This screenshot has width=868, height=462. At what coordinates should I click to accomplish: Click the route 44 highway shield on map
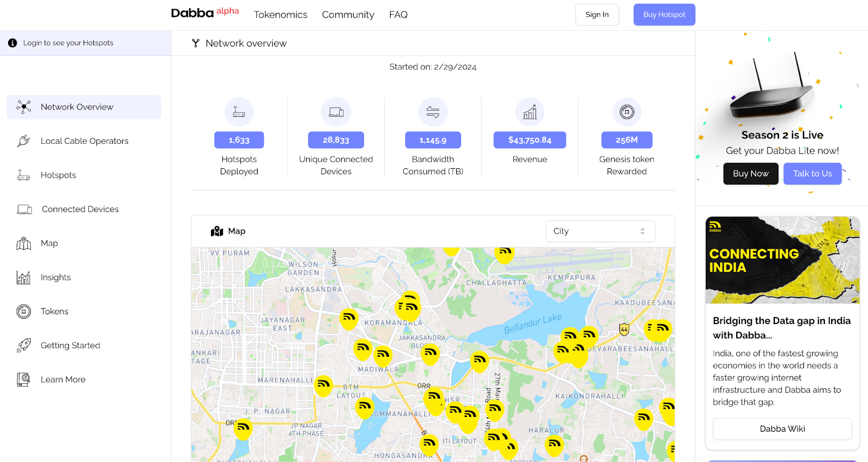(624, 329)
